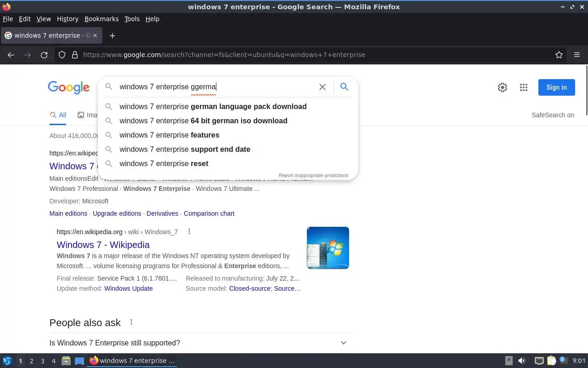Clear the search box with X
Viewport: 588px width, 368px height.
[x=322, y=87]
